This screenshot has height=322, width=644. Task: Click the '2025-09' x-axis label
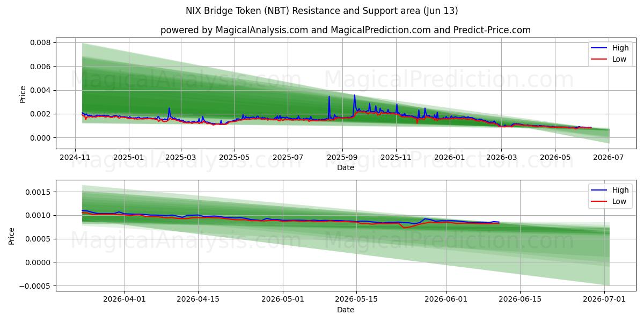(x=342, y=158)
